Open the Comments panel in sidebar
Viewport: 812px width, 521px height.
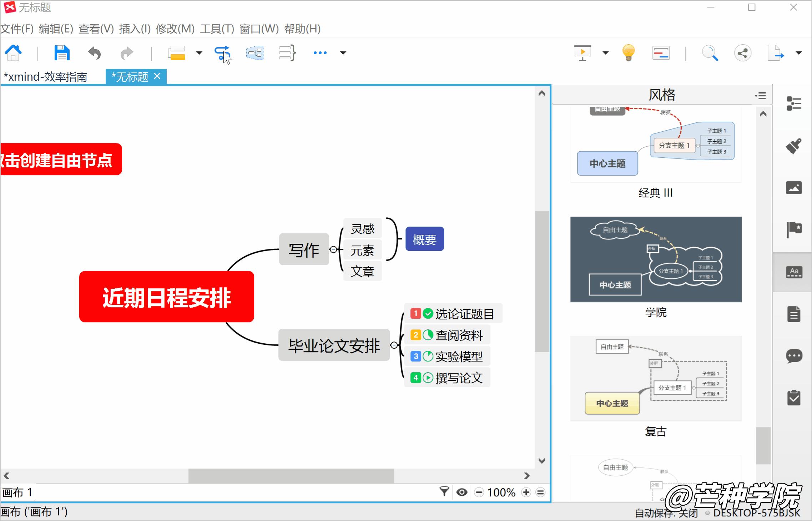(794, 356)
